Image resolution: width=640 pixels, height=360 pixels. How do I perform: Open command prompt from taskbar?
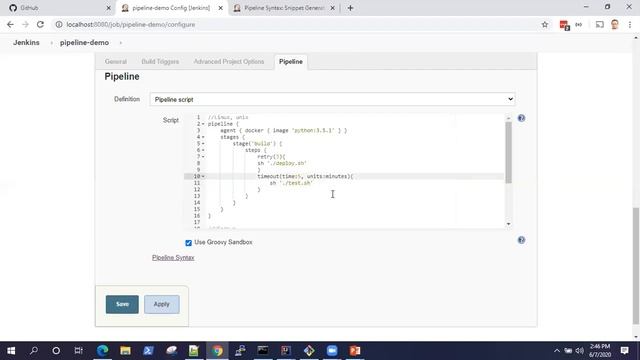(263, 351)
